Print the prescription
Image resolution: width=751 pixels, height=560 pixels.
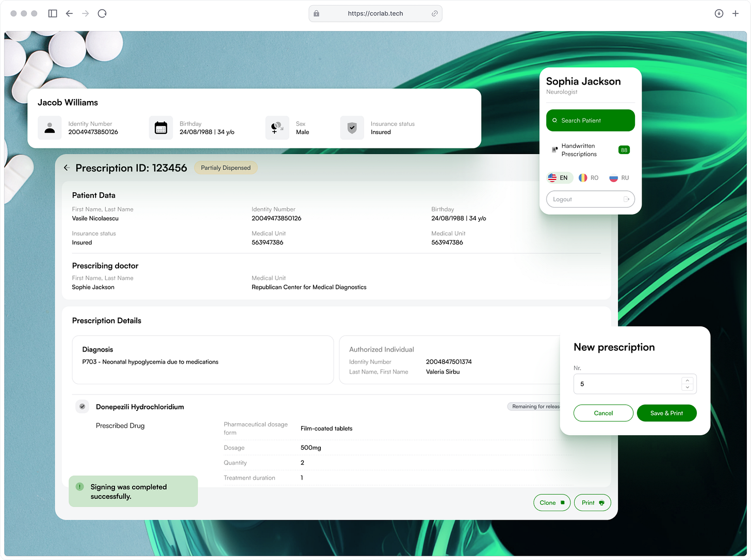(x=592, y=503)
